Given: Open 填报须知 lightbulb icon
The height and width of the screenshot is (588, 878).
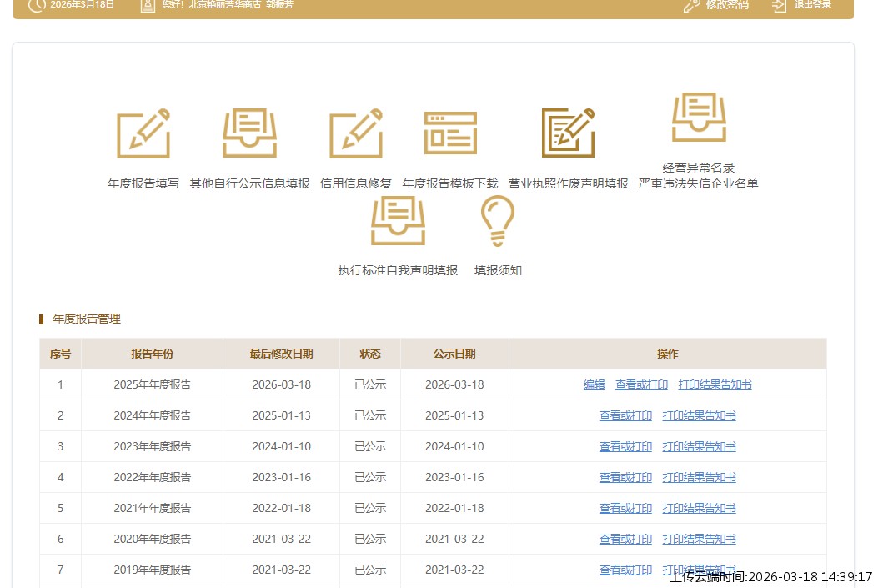Looking at the screenshot, I should click(498, 221).
